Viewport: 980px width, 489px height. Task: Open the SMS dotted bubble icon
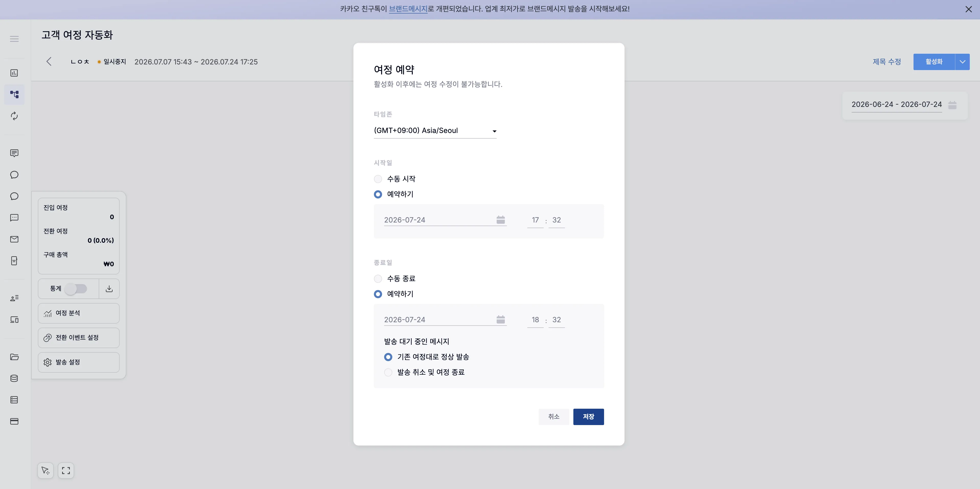(14, 218)
